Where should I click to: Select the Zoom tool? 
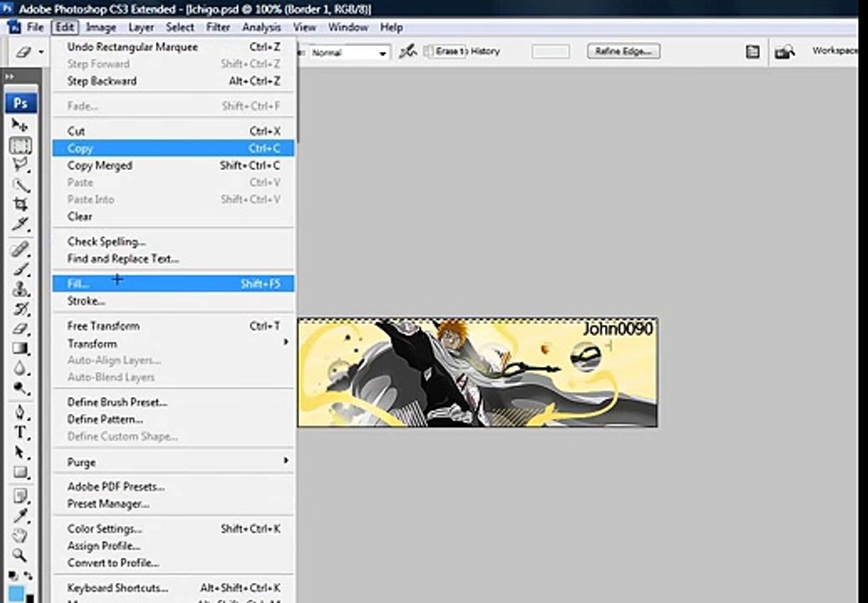pos(20,555)
